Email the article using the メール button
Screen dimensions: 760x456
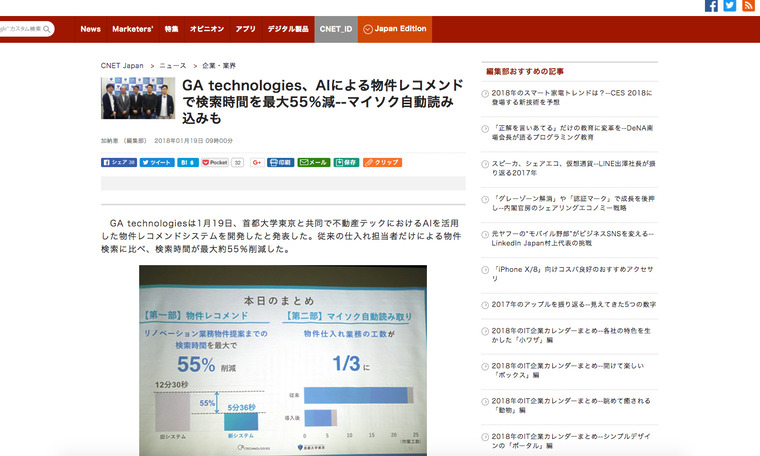314,162
